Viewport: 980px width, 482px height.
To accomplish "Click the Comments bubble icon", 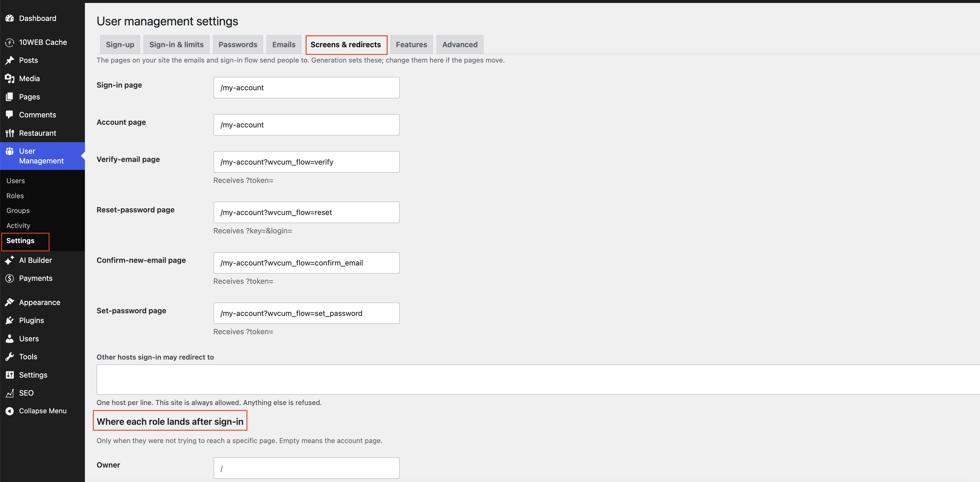I will 9,114.
